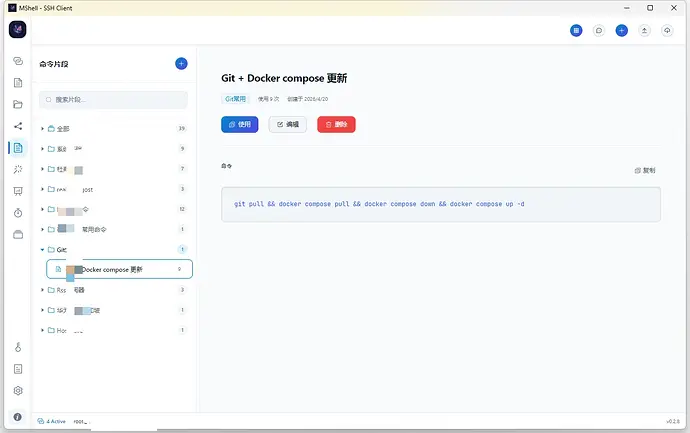Viewport: 690px width, 433px height.
Task: Click the upload arrow icon in top toolbar
Action: 644,30
